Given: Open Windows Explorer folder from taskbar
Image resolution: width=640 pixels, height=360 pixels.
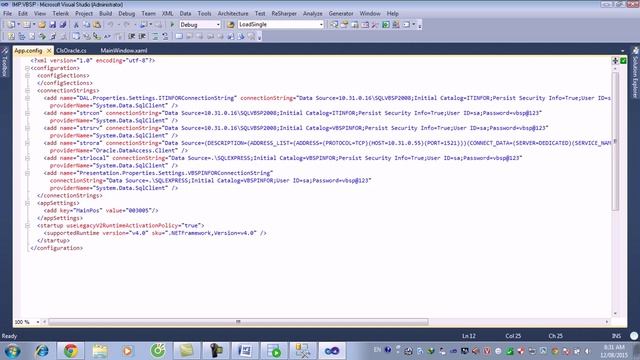Looking at the screenshot, I should [x=100, y=351].
